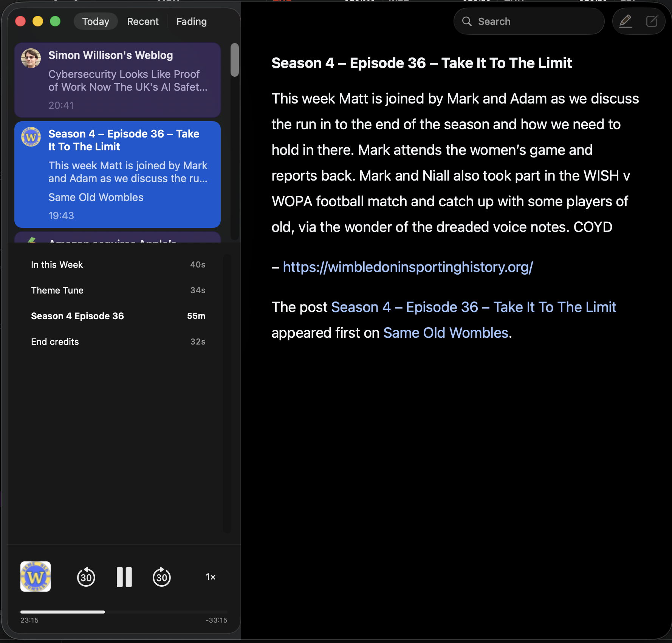Switch to the Fading tab

191,22
